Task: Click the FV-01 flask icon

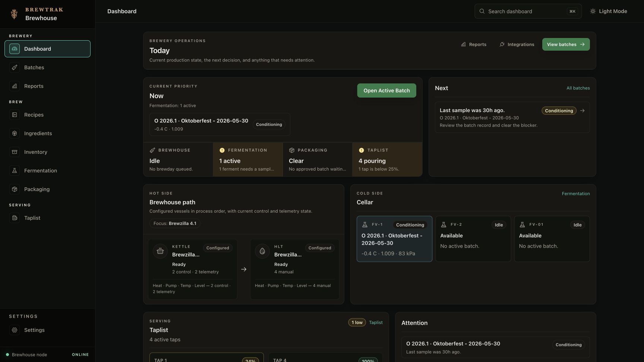Action: (522, 225)
